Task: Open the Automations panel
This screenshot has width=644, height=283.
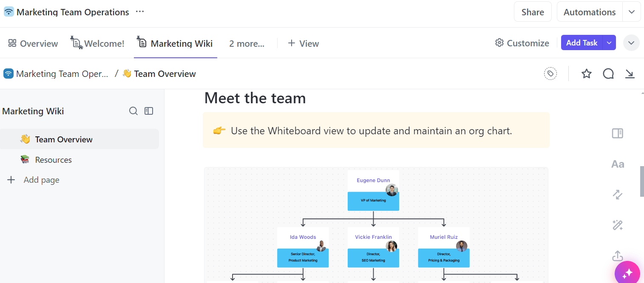Action: pos(590,12)
